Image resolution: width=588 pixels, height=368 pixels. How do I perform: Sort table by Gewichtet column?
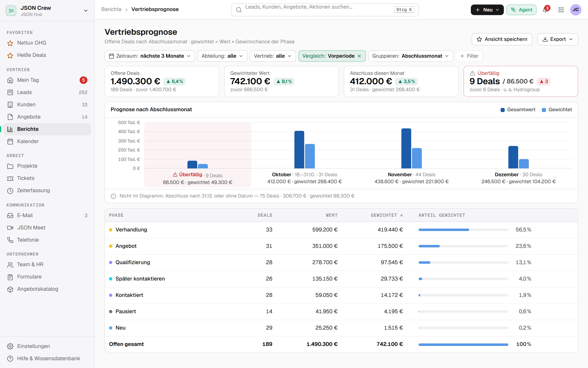pyautogui.click(x=387, y=215)
